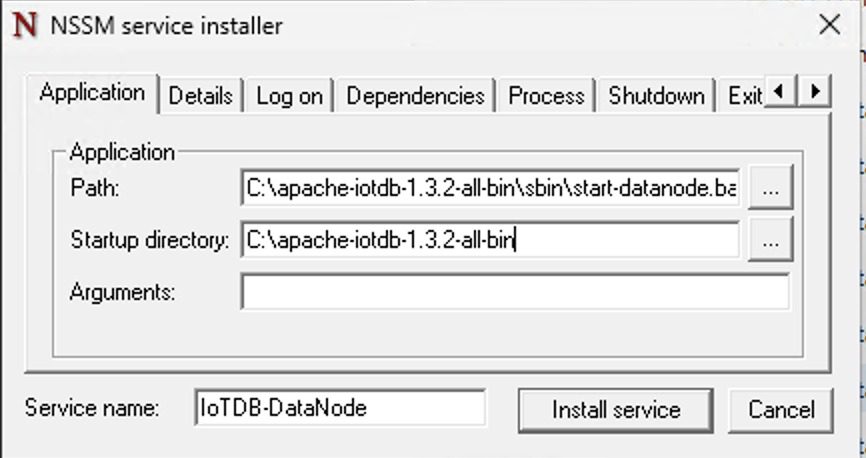The height and width of the screenshot is (458, 866).
Task: Select the partially hidden Exit tab
Action: click(x=744, y=96)
